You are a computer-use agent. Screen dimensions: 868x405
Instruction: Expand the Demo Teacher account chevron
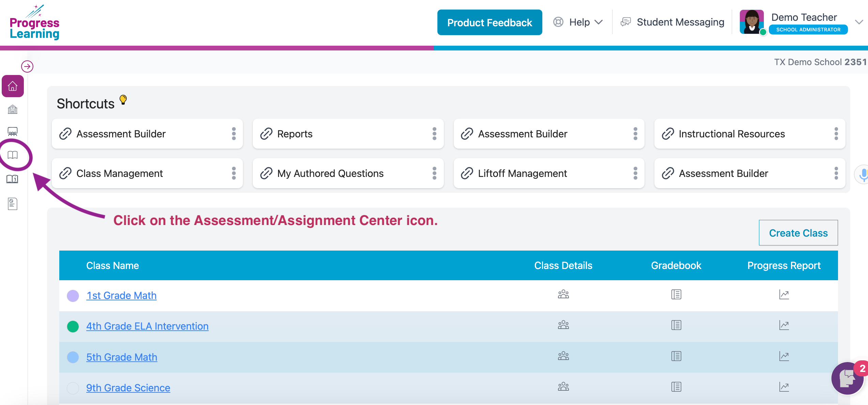point(859,22)
